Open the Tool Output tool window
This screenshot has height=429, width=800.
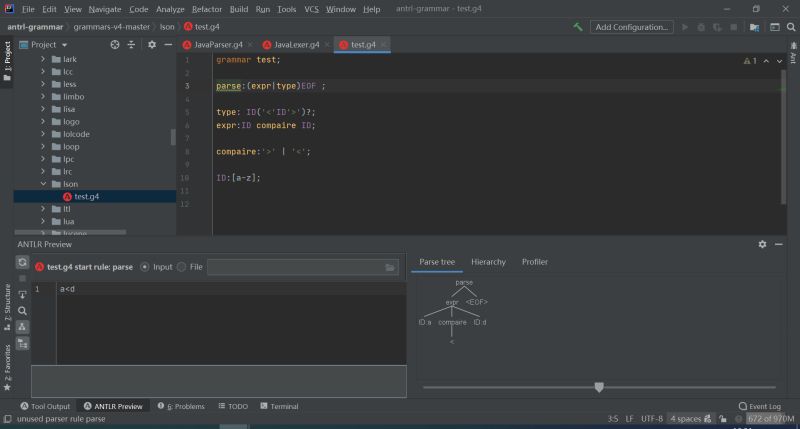coord(45,406)
